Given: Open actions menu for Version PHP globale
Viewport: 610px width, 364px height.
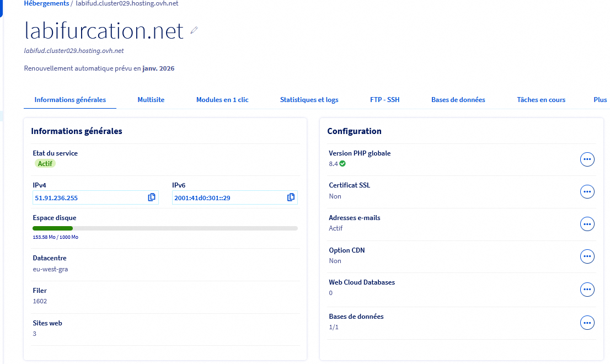Looking at the screenshot, I should [x=587, y=159].
